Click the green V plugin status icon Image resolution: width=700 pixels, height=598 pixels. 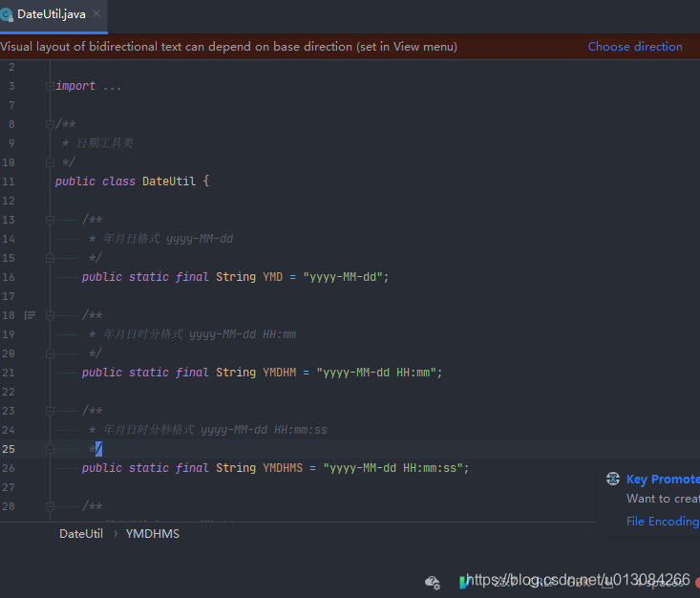[x=463, y=583]
